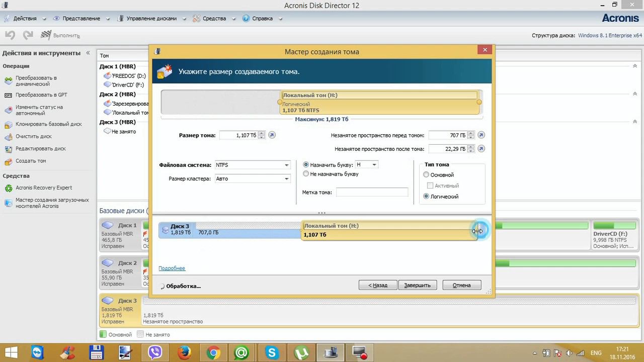
Task: Click the right resize handle of upper volume bar
Action: pyautogui.click(x=479, y=102)
